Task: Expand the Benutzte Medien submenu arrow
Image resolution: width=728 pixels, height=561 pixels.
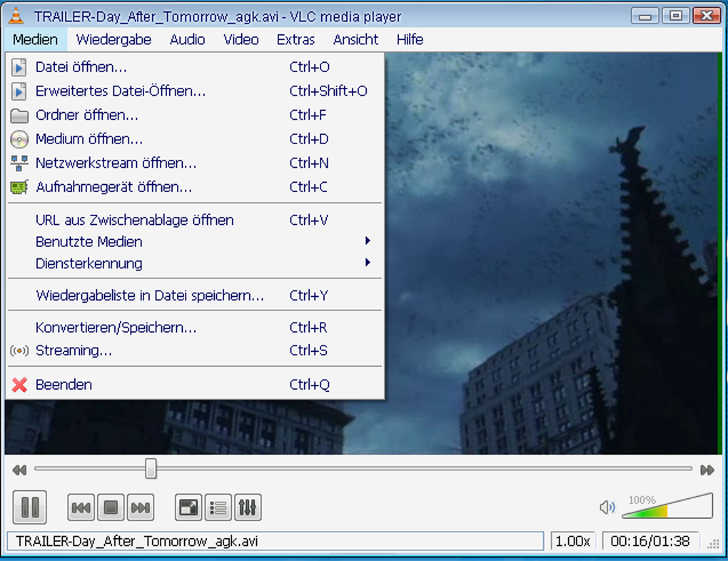Action: click(368, 241)
